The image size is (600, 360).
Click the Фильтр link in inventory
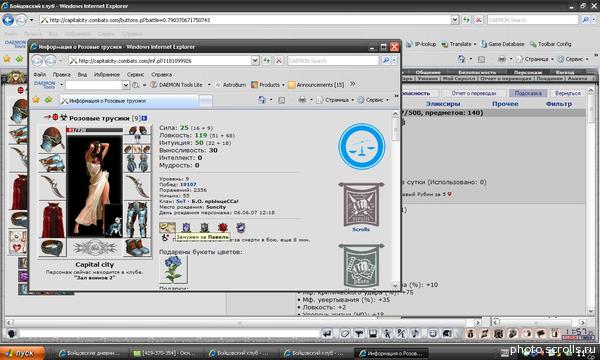click(x=559, y=104)
